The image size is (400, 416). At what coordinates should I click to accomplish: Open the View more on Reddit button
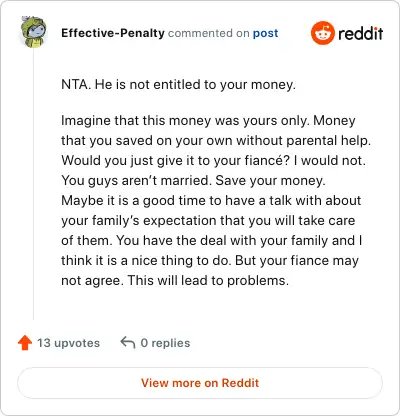point(200,383)
